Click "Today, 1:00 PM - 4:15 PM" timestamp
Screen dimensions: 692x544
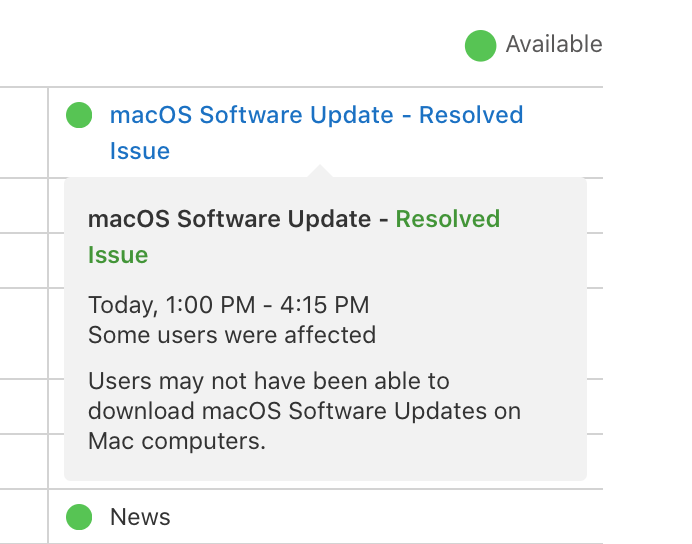tap(228, 305)
